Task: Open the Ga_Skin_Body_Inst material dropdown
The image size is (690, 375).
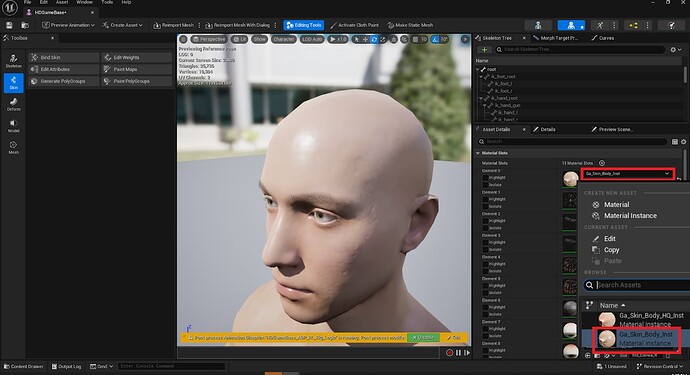Action: click(x=628, y=174)
